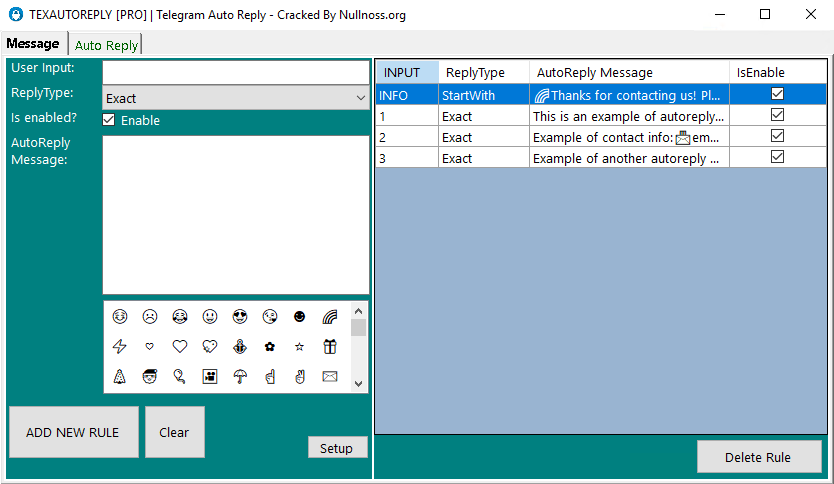Click the INPUT column header
834x484 pixels.
point(407,72)
